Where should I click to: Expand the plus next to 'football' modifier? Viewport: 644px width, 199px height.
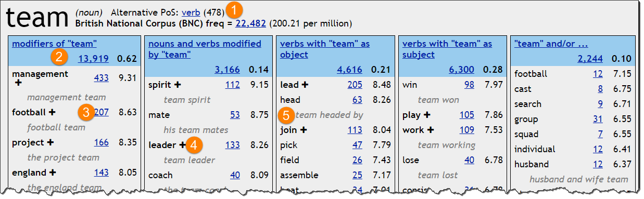point(52,112)
